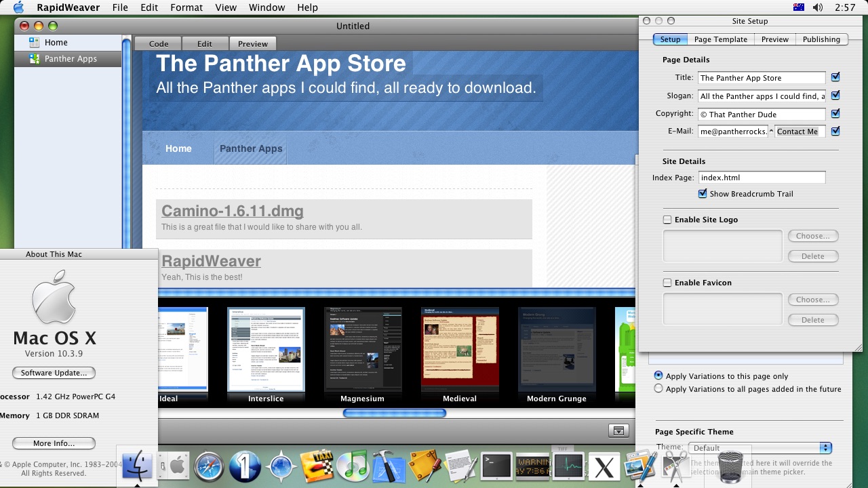868x488 pixels.
Task: Click the yellow Taxi sign Dock icon
Action: (317, 466)
